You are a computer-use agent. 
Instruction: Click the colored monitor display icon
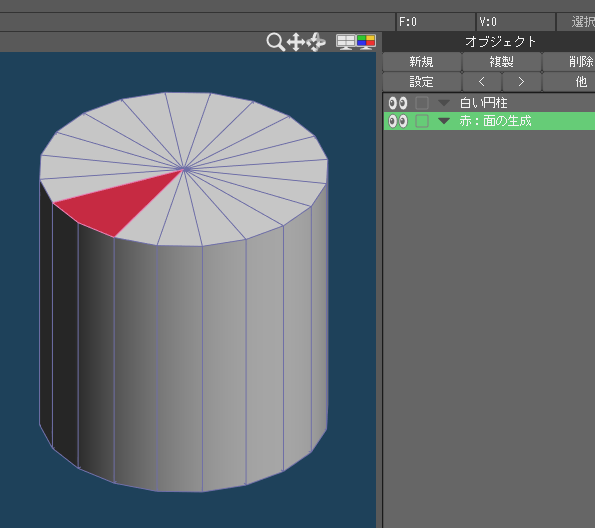tap(366, 42)
